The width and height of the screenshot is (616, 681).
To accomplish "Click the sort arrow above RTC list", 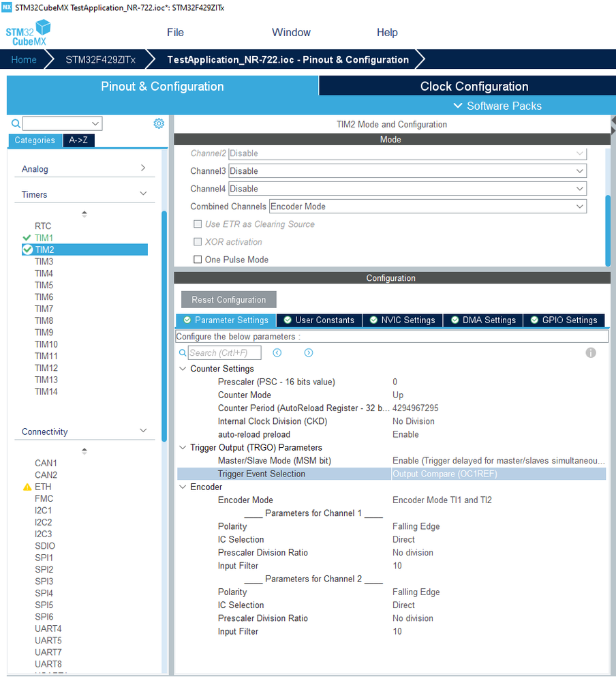I will click(84, 213).
